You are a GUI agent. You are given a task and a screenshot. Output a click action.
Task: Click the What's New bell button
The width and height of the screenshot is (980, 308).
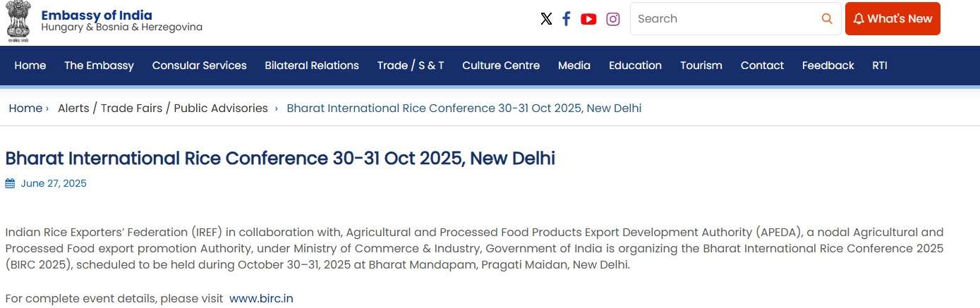click(x=893, y=19)
